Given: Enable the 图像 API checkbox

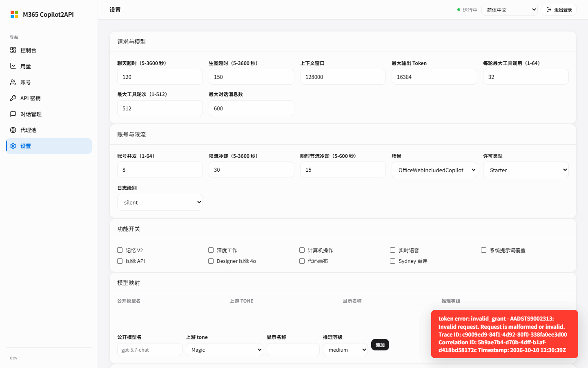Looking at the screenshot, I should click(x=120, y=261).
